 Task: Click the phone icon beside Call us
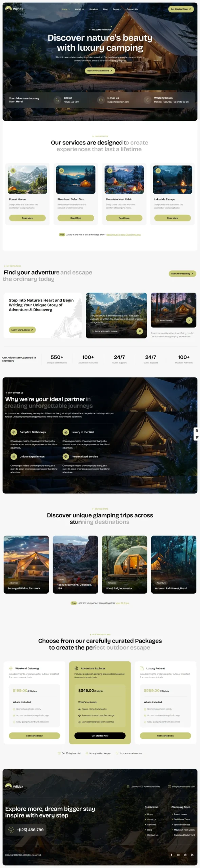57,100
